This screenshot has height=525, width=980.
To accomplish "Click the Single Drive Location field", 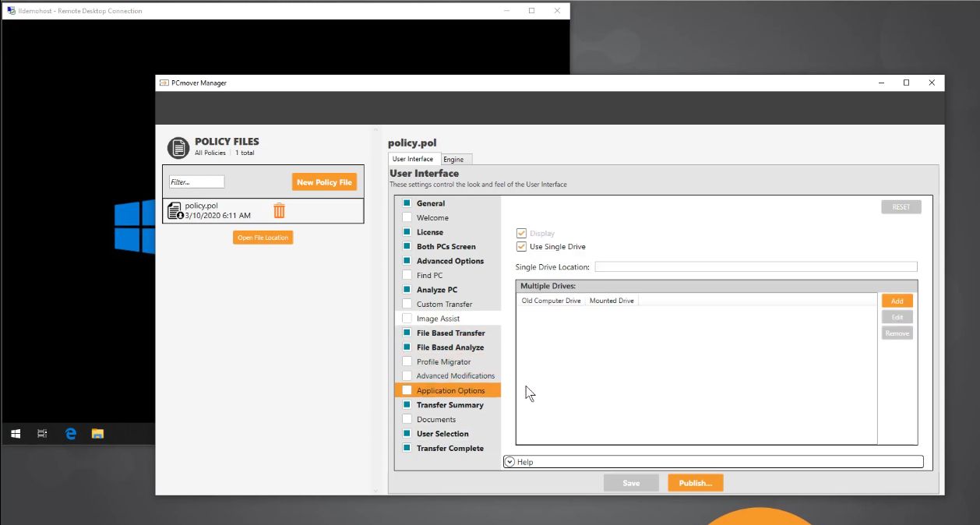I will pyautogui.click(x=756, y=267).
